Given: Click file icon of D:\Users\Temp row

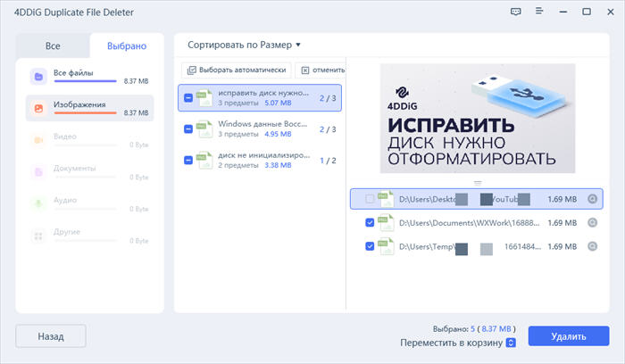Looking at the screenshot, I should (386, 246).
